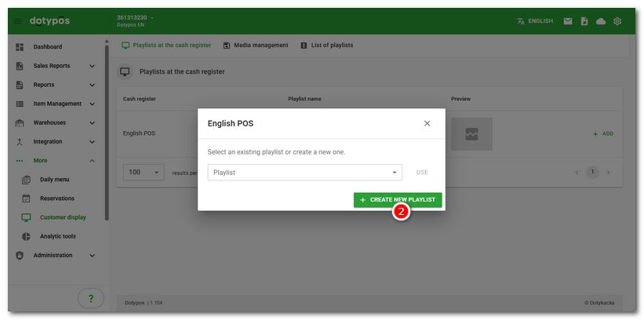Click the image placeholder preview thumbnail

click(x=471, y=134)
